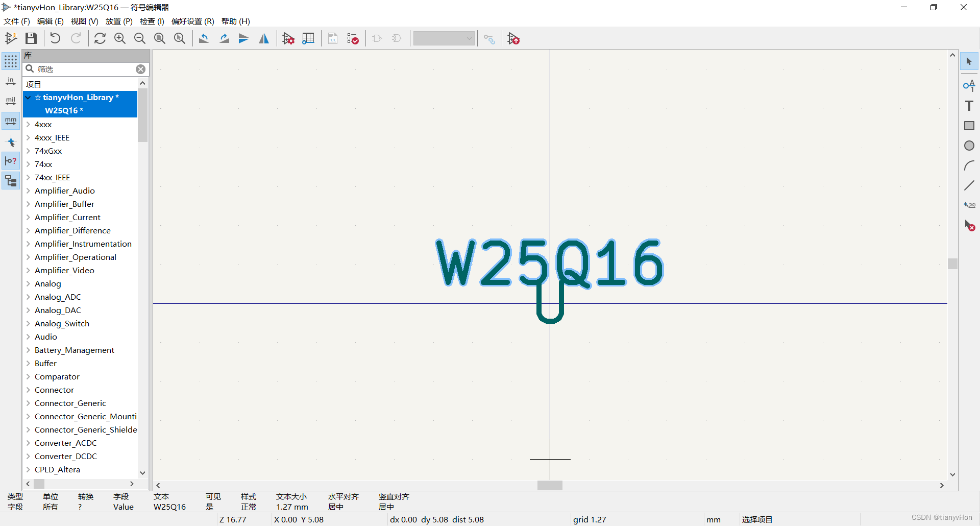The image size is (980, 526).
Task: Open the pin table
Action: [x=308, y=38]
